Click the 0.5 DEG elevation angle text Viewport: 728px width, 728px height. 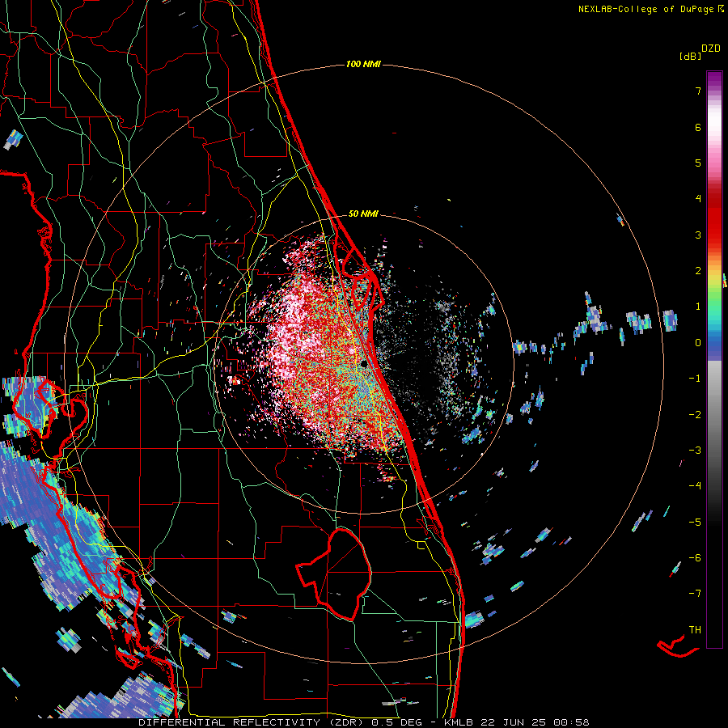pyautogui.click(x=396, y=722)
